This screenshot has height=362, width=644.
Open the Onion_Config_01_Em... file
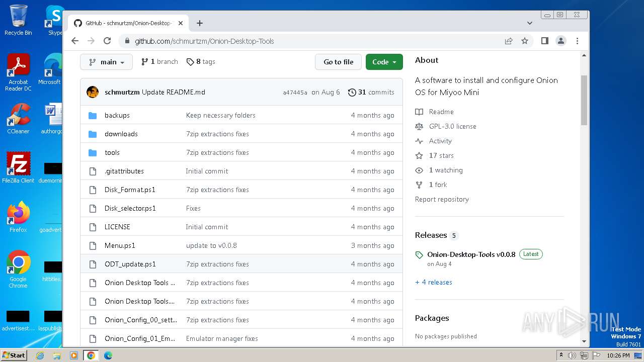pos(140,338)
